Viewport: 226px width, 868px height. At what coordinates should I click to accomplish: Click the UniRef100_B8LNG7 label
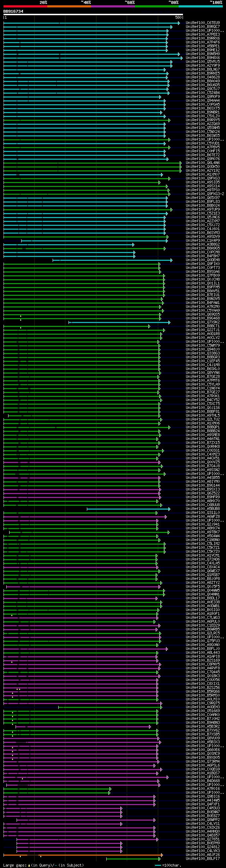[203, 69]
